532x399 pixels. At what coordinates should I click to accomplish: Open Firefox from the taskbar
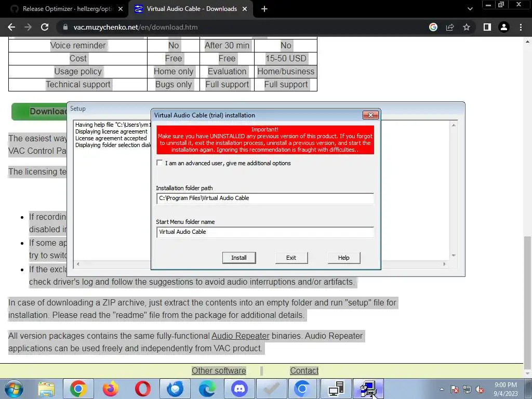coord(111,389)
